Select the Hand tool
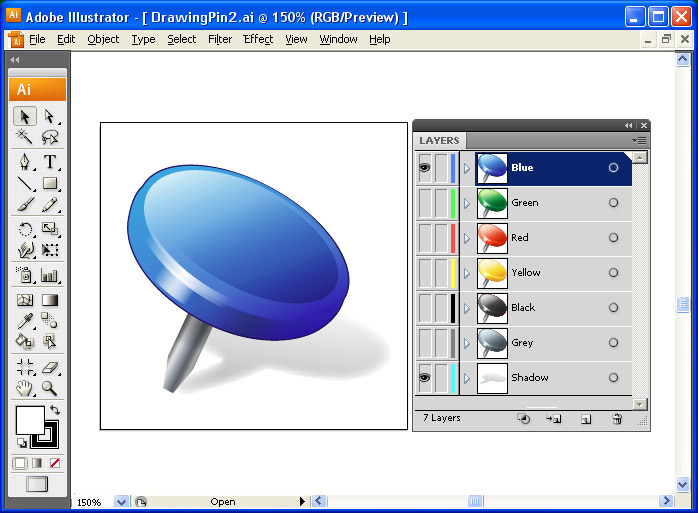Screen dimensions: 698x513 point(24,388)
